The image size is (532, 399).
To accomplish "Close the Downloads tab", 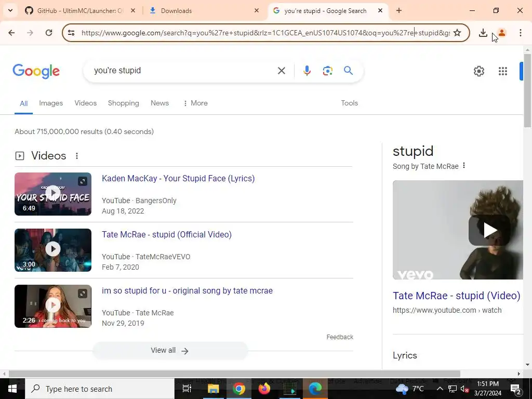I will click(x=257, y=10).
